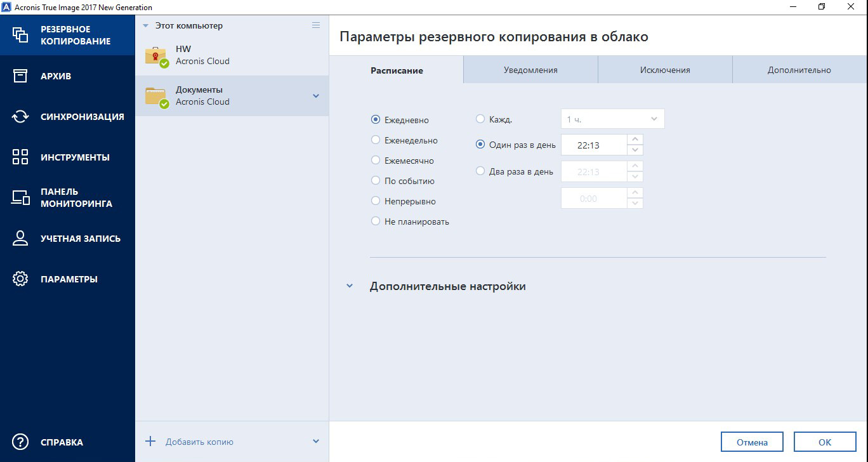Choose the Кажд. interval radio button
Viewport: 868px width, 462px height.
point(480,119)
